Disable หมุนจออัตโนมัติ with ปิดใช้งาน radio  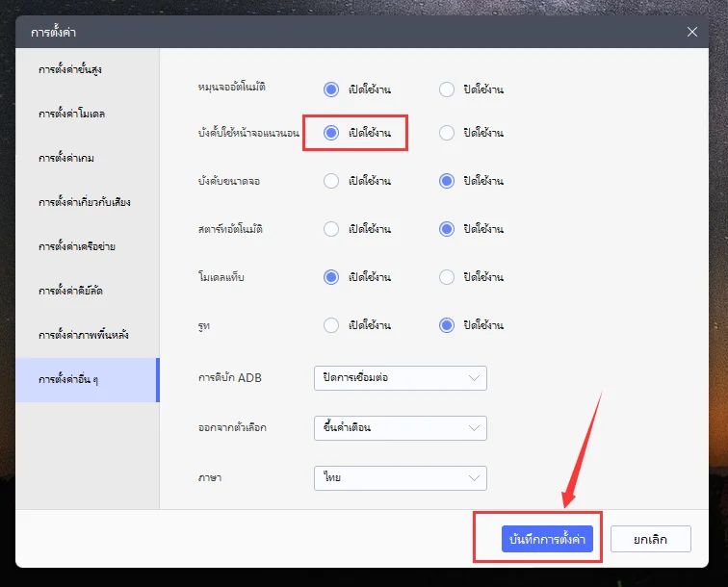coord(447,89)
